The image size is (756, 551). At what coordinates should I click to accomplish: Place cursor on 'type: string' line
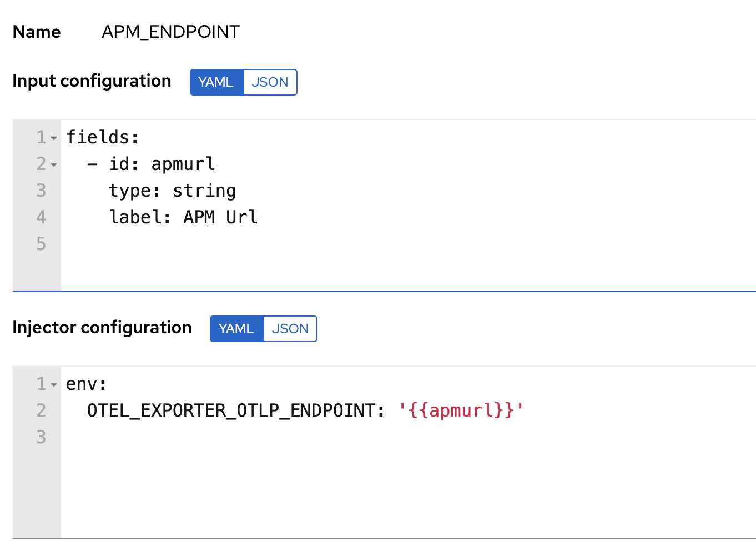pos(172,191)
